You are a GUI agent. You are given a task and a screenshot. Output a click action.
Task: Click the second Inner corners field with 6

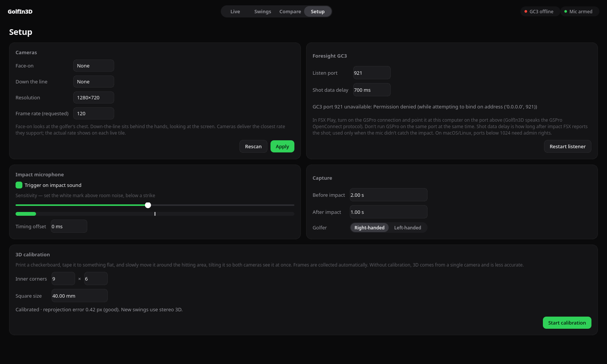coord(96,279)
